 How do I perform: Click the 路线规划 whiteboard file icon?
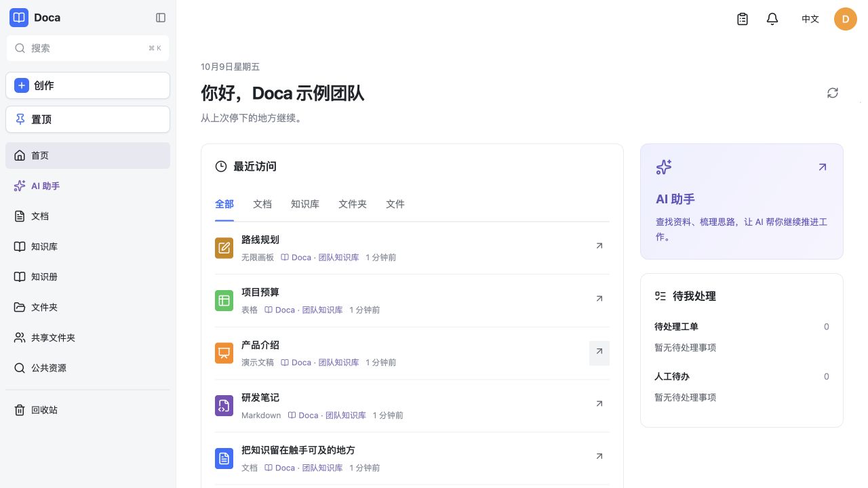tap(224, 248)
